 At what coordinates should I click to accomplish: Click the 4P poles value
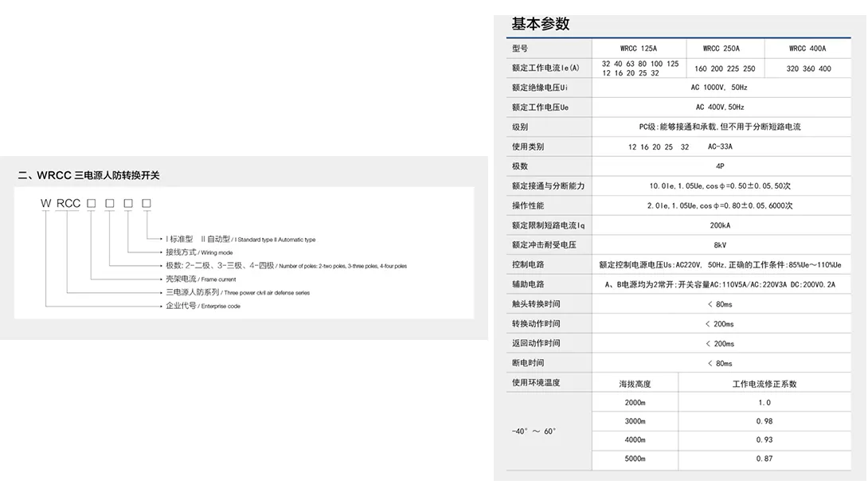tap(721, 166)
